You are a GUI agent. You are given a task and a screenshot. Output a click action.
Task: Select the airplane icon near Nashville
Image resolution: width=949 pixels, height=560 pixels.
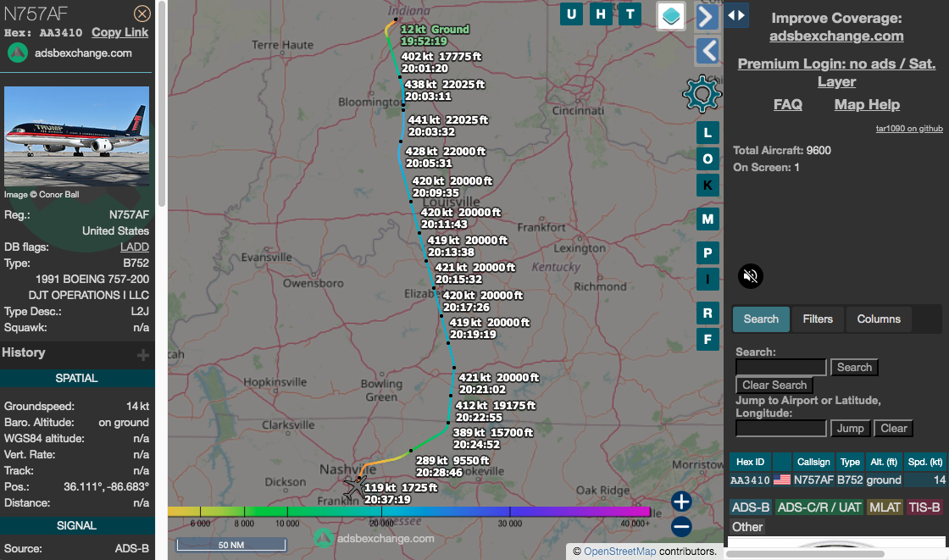click(355, 487)
